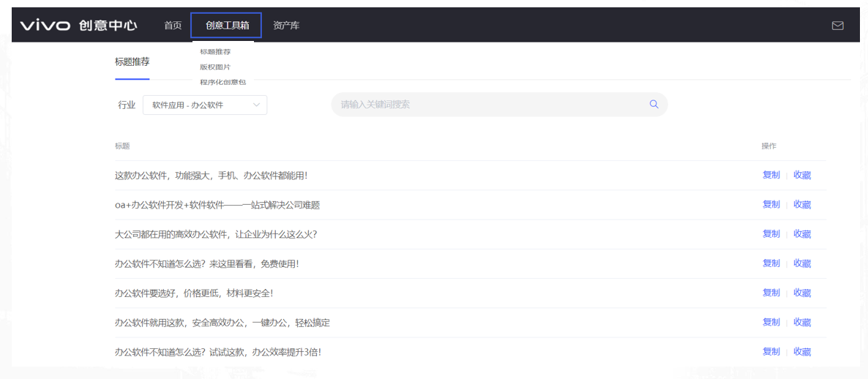This screenshot has width=868, height=379.
Task: Favorite the 办公效率提升3倍 title
Action: tap(802, 352)
